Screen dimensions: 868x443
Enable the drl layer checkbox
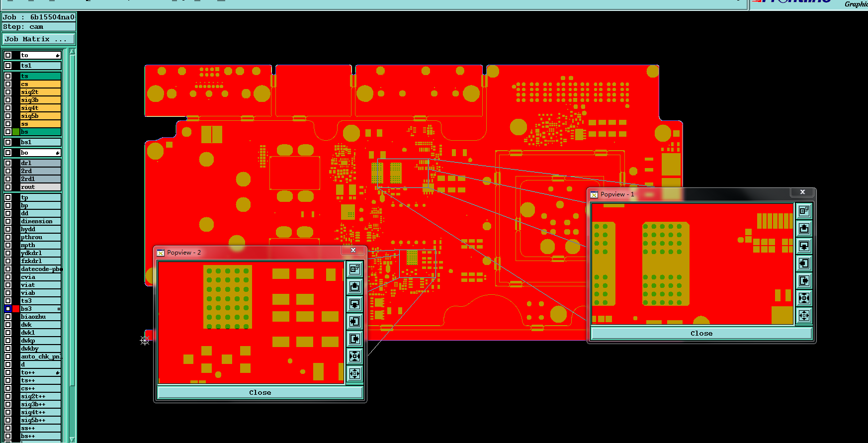click(x=8, y=163)
